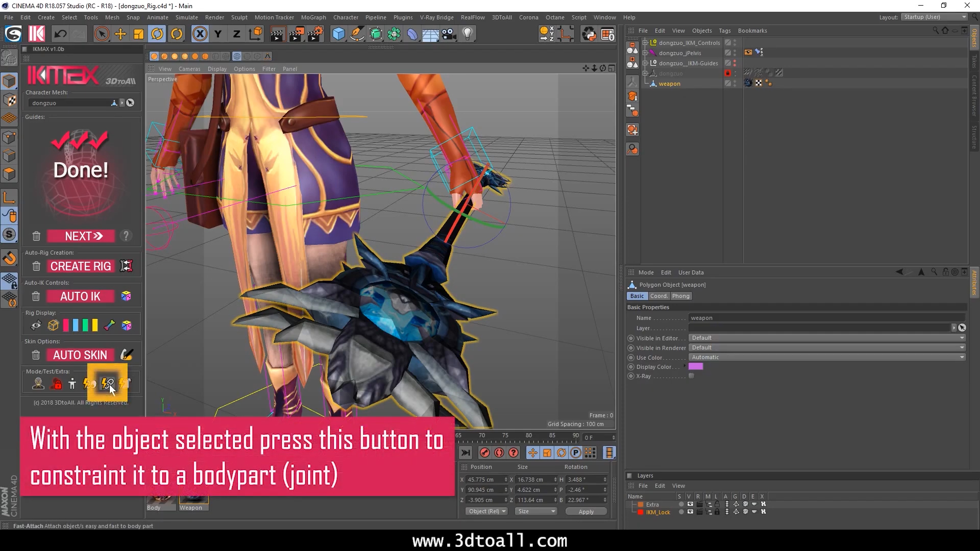Expand the dongzuo__IKM-Guides tree item
This screenshot has width=980, height=551.
tap(645, 63)
